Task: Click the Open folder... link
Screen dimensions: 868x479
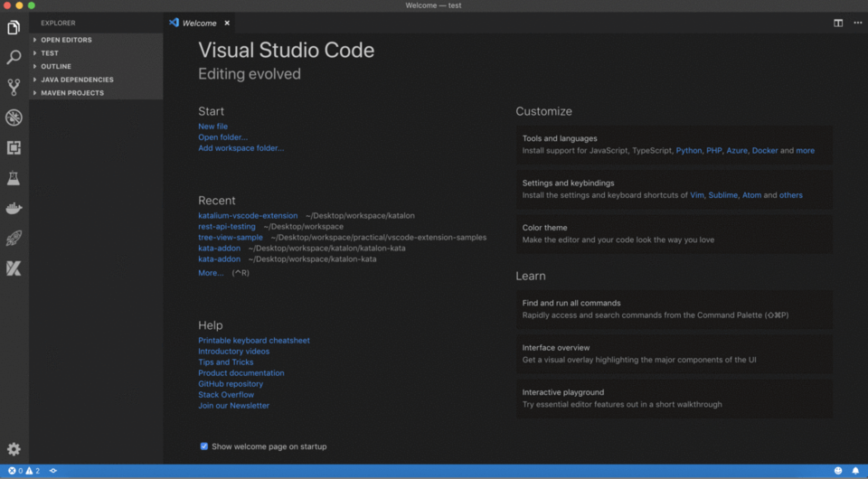Action: pos(223,137)
